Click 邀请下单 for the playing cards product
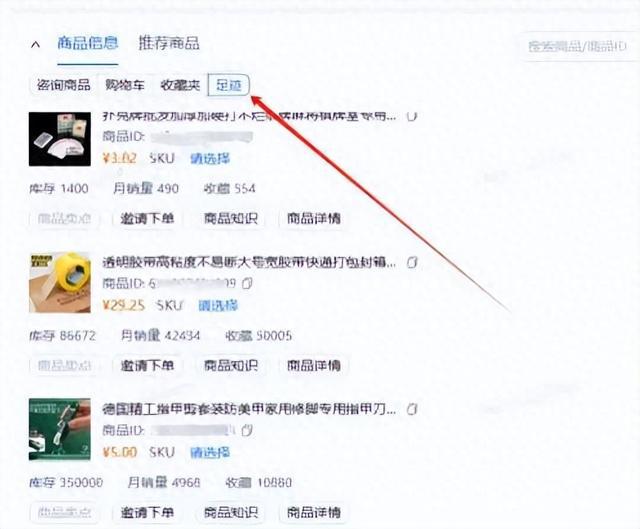Viewport: 640px width, 529px height. (x=147, y=218)
